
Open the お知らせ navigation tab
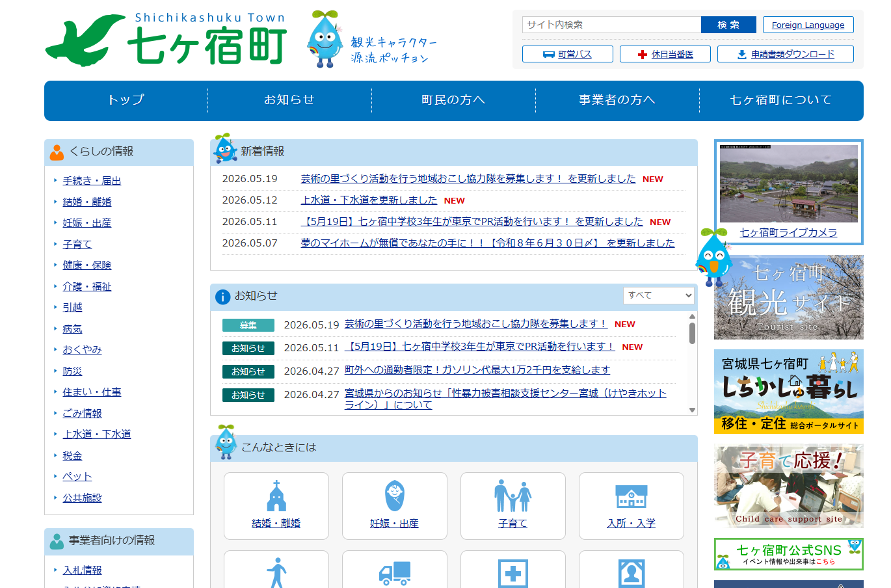click(289, 100)
